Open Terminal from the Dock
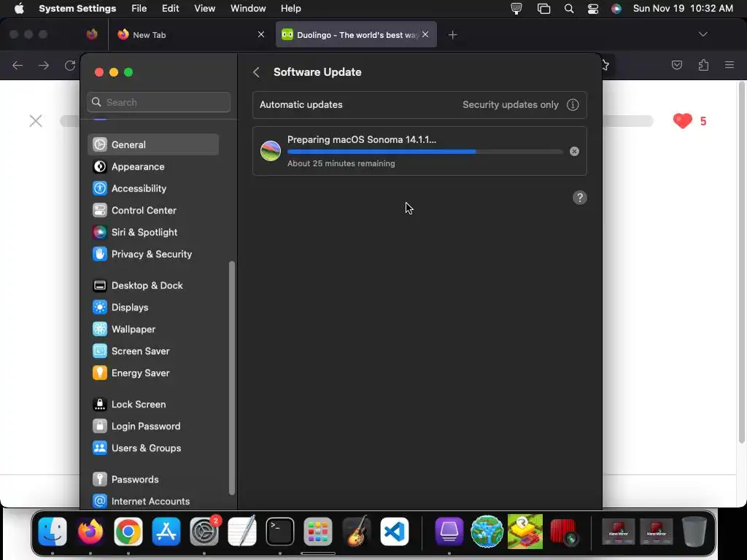Viewport: 747px width, 560px height. pos(279,532)
